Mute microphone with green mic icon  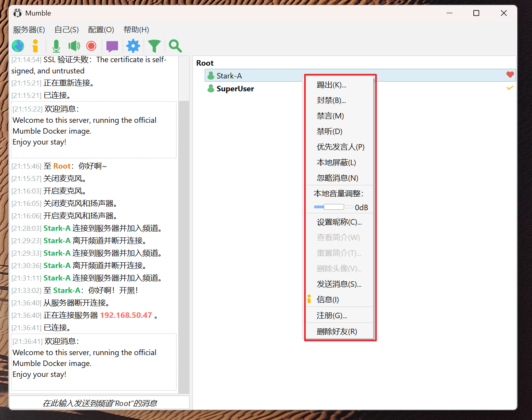[56, 46]
